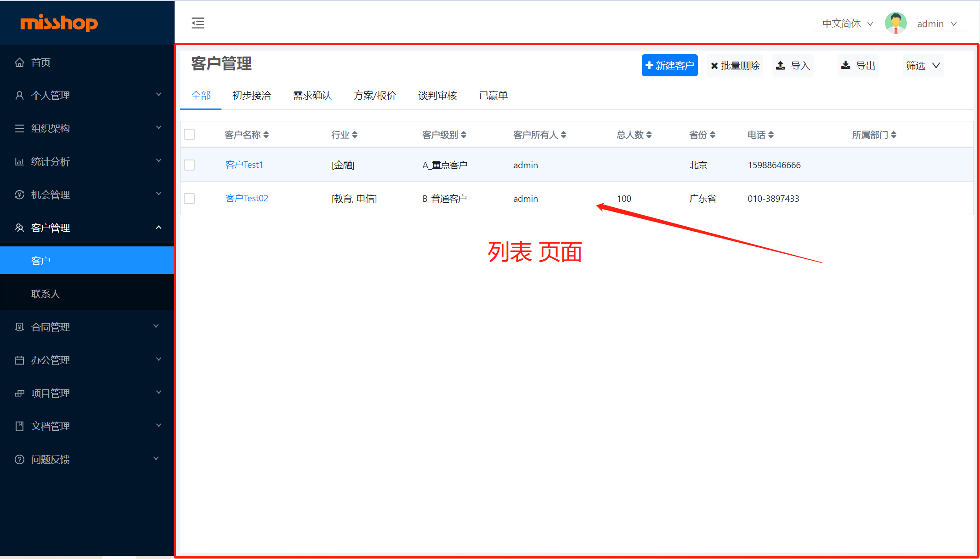Click the 批量删除 batch delete button

735,66
